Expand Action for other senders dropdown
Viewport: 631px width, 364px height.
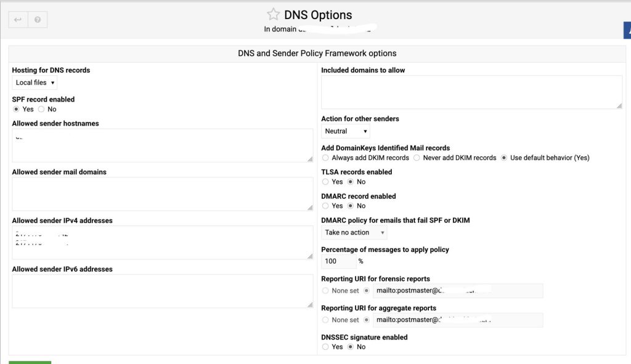(x=345, y=131)
